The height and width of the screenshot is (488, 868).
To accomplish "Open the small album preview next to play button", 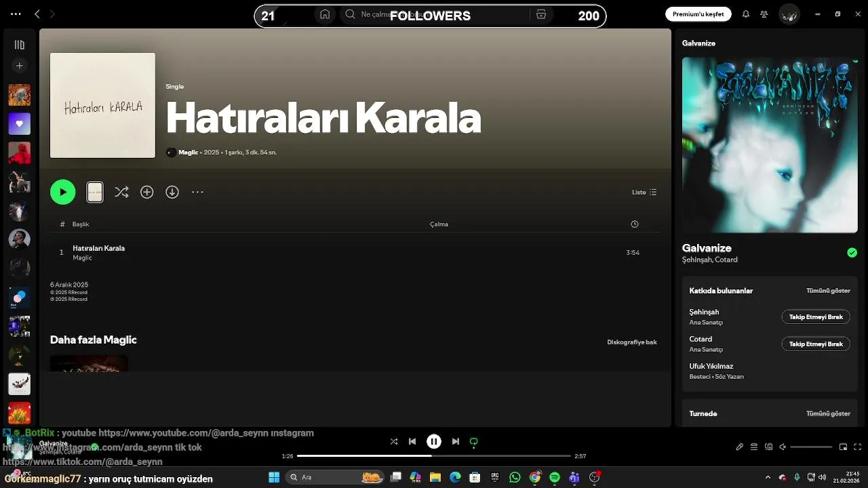I will click(95, 192).
